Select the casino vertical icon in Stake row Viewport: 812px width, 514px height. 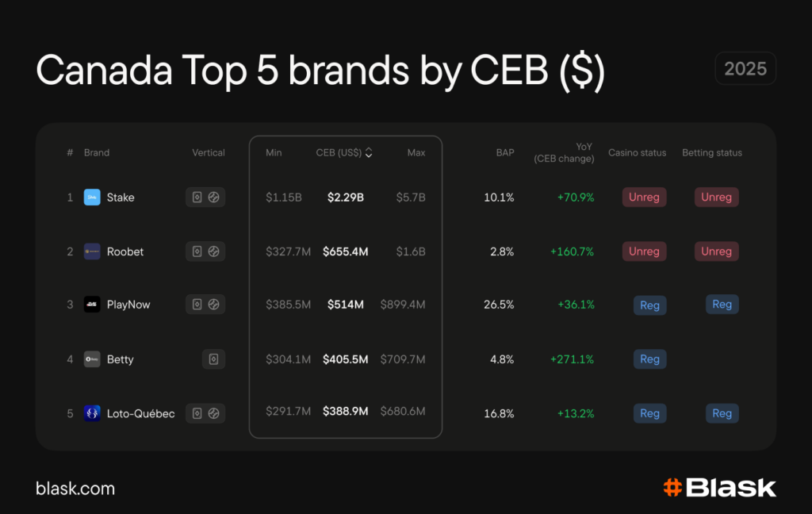197,198
